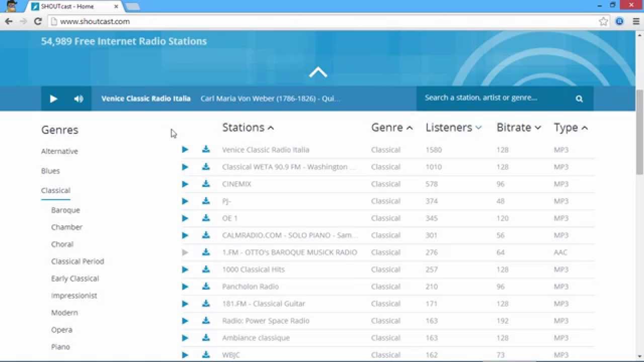
Task: Select the Early Classical subgenre
Action: click(x=75, y=279)
